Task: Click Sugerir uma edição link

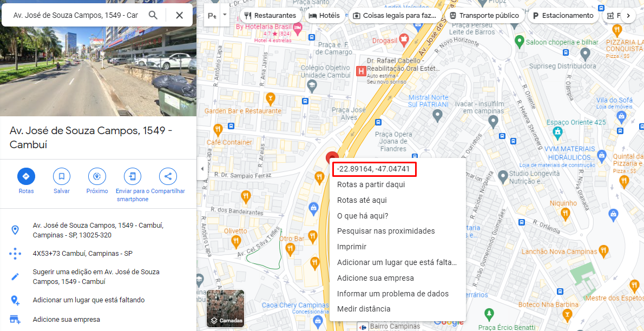Action: 96,277
